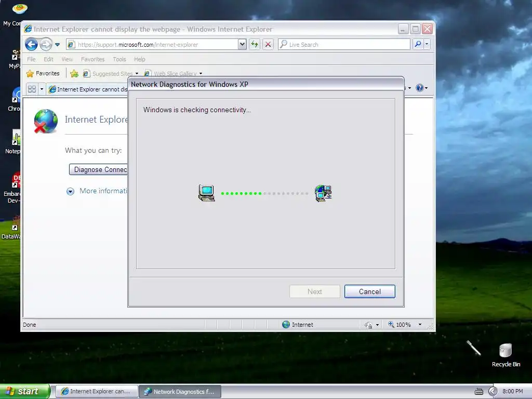
Task: Click the Network Diagnostics for Windows XP title
Action: pos(190,84)
